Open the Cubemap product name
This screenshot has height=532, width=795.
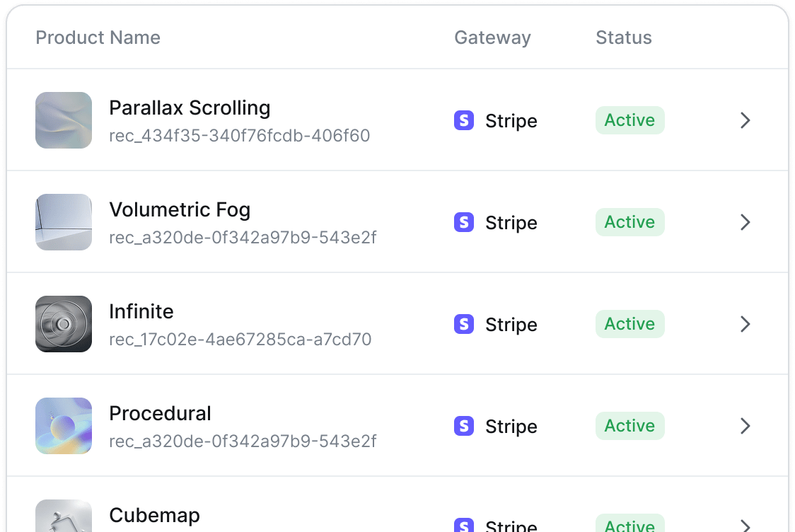point(155,515)
